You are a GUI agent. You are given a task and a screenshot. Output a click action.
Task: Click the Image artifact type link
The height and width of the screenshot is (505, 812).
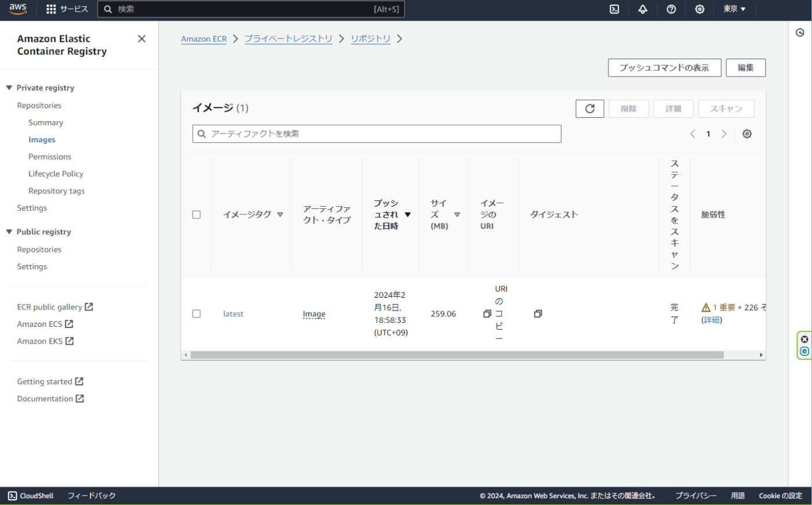point(314,314)
